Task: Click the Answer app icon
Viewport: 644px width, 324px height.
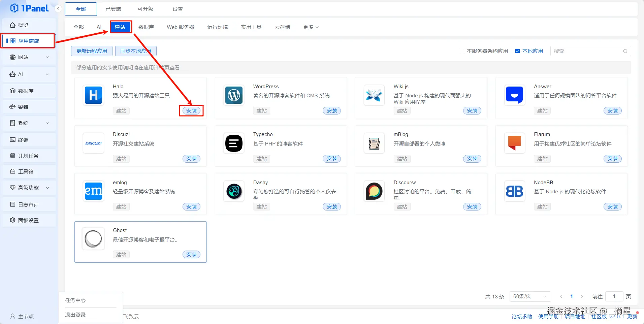Action: tap(514, 95)
